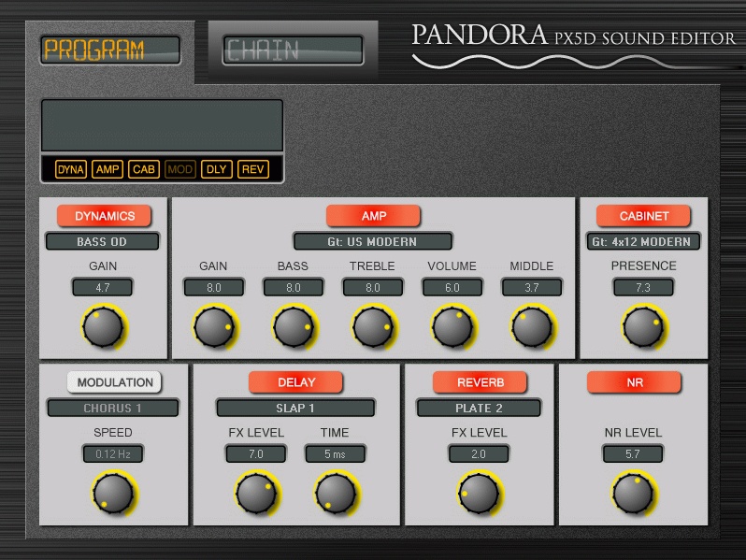Viewport: 746px width, 560px height.
Task: Toggle the CABINET effect button
Action: point(644,216)
